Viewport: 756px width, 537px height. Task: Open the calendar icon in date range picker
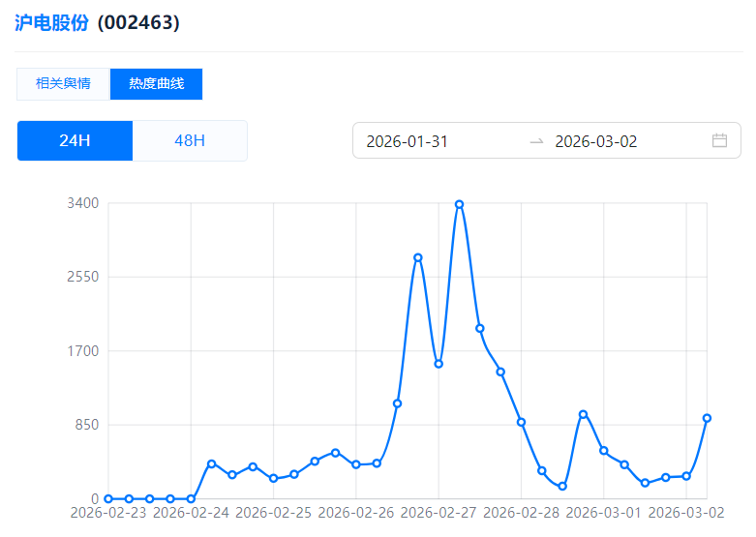click(719, 140)
